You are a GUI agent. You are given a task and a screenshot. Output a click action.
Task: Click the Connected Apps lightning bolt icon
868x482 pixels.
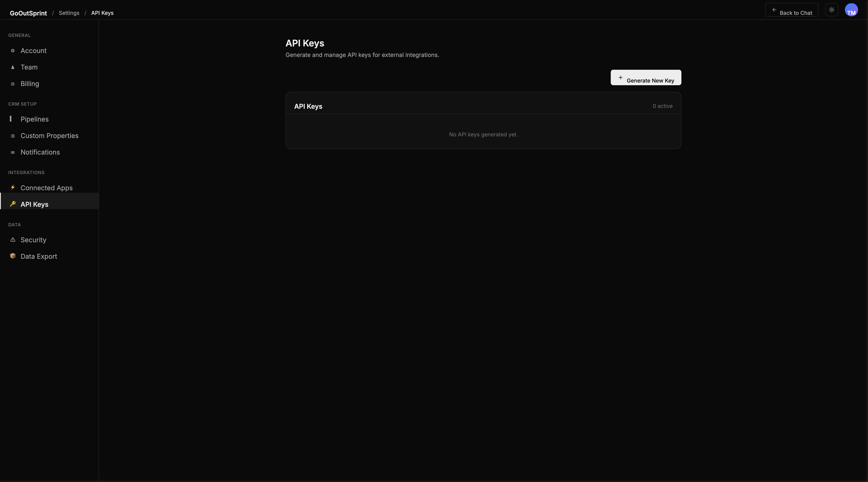[x=13, y=188]
